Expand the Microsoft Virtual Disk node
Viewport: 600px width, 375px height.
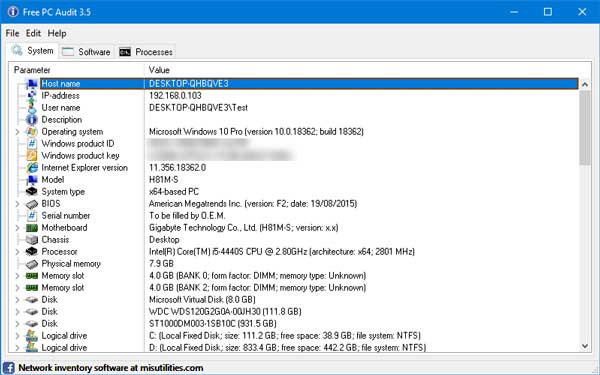17,300
